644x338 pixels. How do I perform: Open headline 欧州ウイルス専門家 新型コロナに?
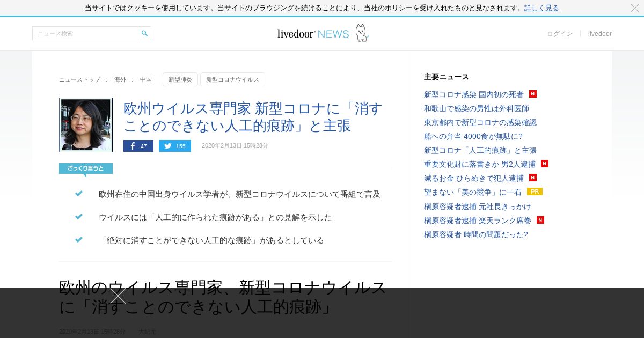click(x=253, y=117)
